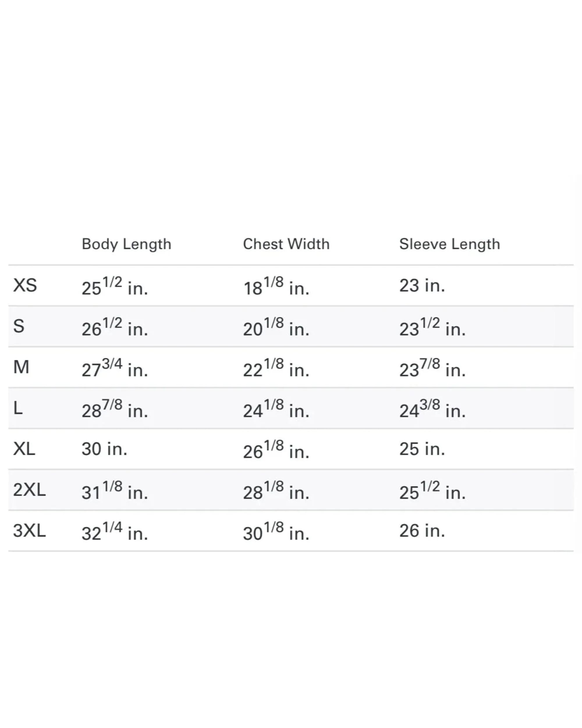The width and height of the screenshot is (582, 728).
Task: Click M body length 27 3/4 in.
Action: pos(115,368)
